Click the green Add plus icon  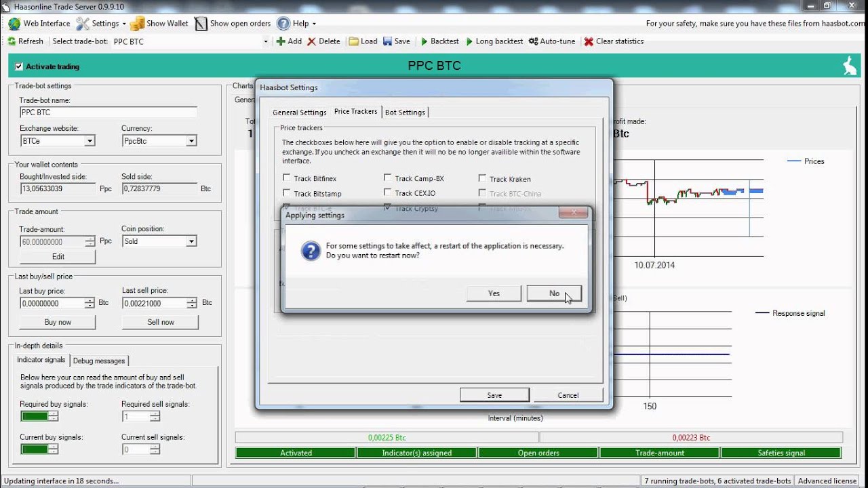point(281,41)
